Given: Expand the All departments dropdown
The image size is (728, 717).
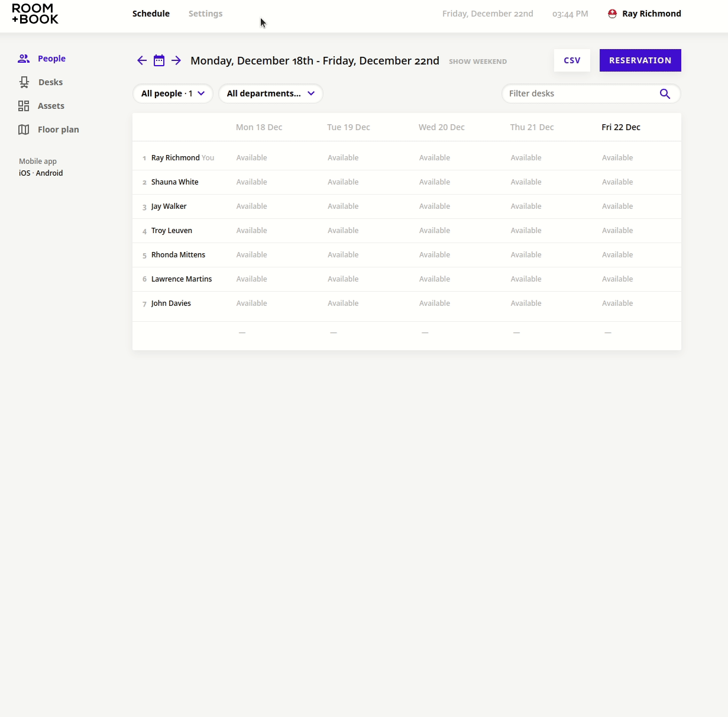Looking at the screenshot, I should tap(270, 93).
